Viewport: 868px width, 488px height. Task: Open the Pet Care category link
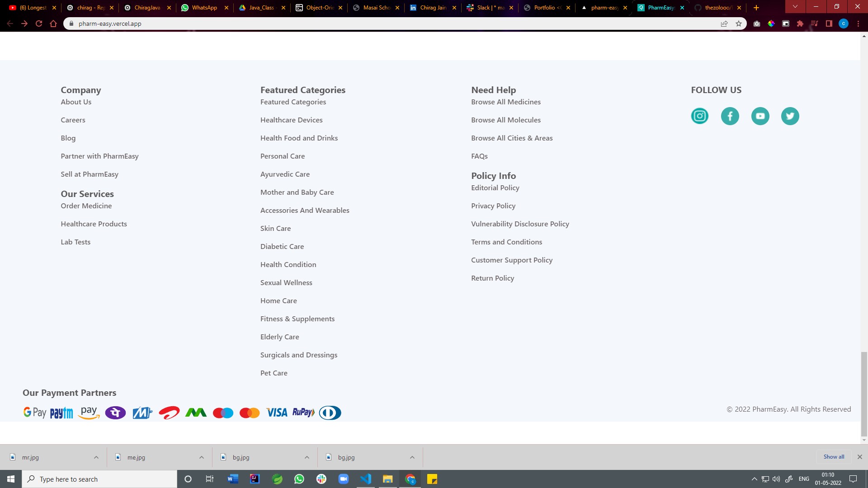tap(274, 373)
